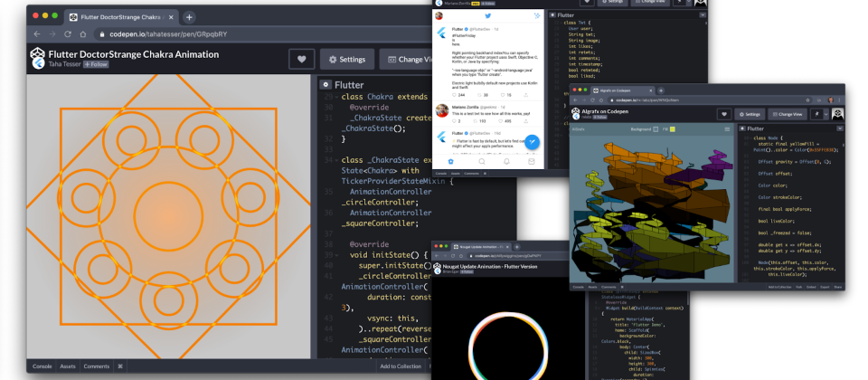The height and width of the screenshot is (380, 868).
Task: Open the Flutter editor gear in Algrafx pen
Action: tap(742, 128)
